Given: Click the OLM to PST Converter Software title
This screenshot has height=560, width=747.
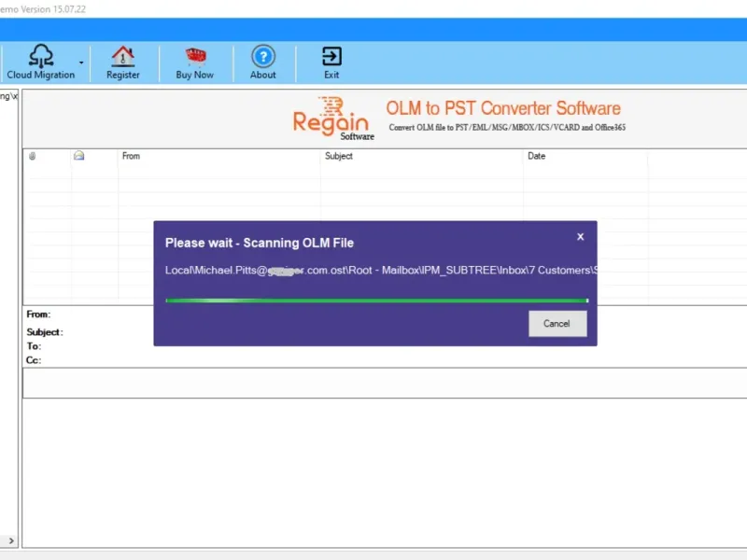Looking at the screenshot, I should pos(503,108).
